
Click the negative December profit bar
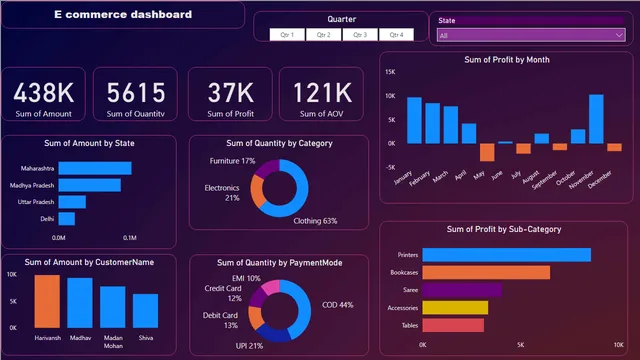coord(614,147)
